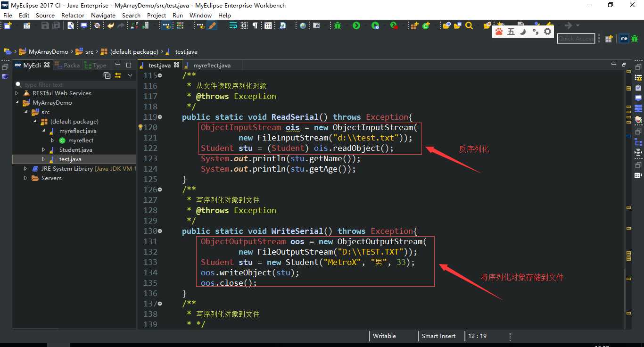Open the Source menu
The width and height of the screenshot is (644, 347).
[45, 15]
